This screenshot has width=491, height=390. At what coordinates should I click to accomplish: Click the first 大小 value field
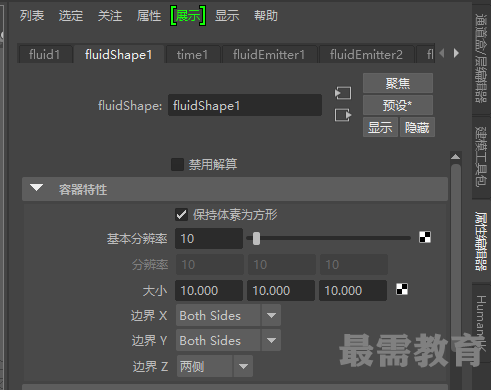[x=209, y=290]
